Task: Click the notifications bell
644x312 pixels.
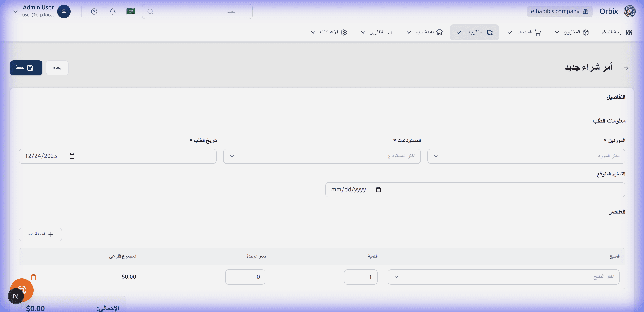Action: 113,11
